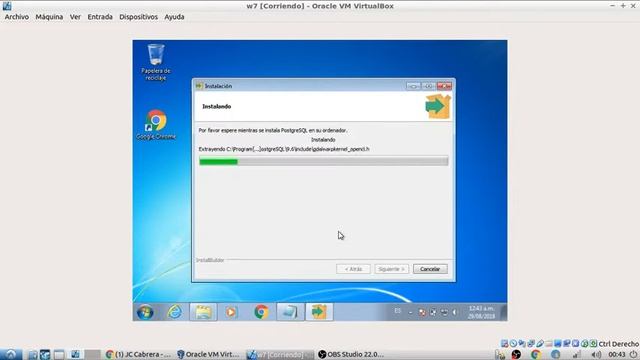The image size is (640, 360).
Task: Click the host clock showing 00:43
Action: 617,354
